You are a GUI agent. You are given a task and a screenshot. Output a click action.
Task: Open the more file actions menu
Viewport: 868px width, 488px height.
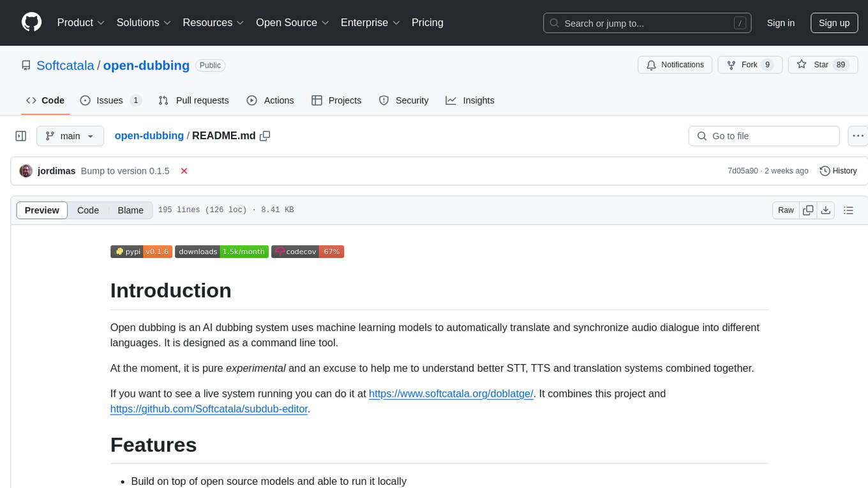click(858, 136)
